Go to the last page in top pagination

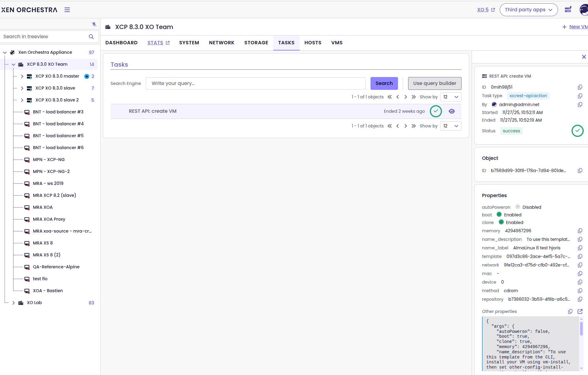point(414,97)
